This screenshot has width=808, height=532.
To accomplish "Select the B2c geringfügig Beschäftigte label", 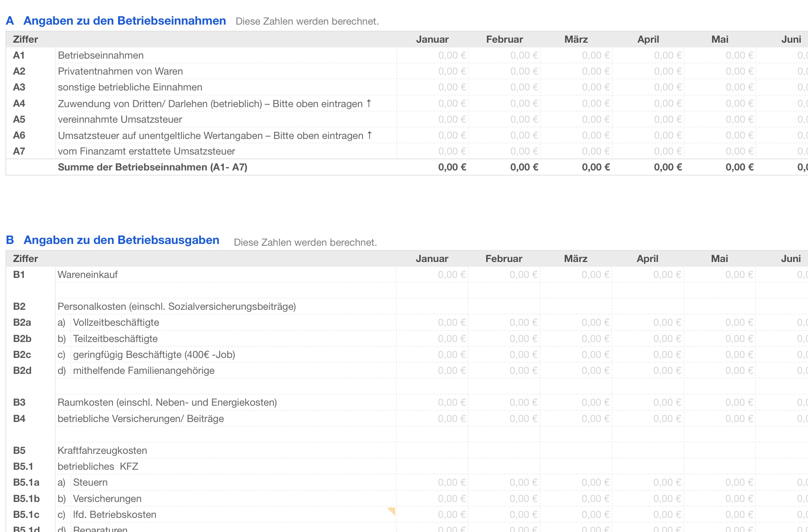I will coord(154,355).
